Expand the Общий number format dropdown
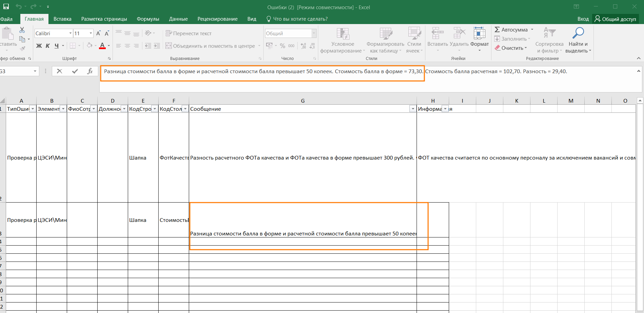Screen dimensions: 644x313 [x=314, y=33]
